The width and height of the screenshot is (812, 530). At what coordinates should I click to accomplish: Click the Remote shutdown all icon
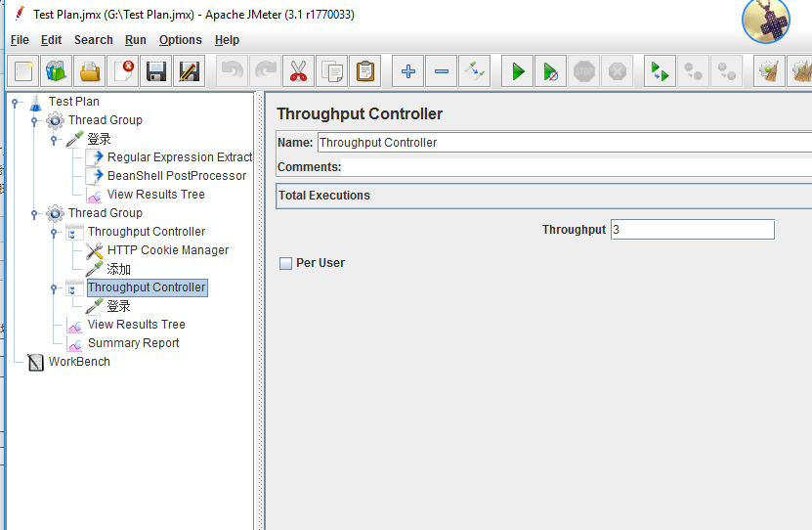[x=727, y=71]
